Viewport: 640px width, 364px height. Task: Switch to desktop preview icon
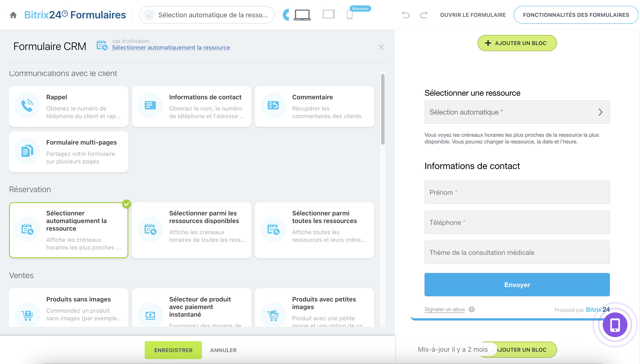click(x=302, y=15)
